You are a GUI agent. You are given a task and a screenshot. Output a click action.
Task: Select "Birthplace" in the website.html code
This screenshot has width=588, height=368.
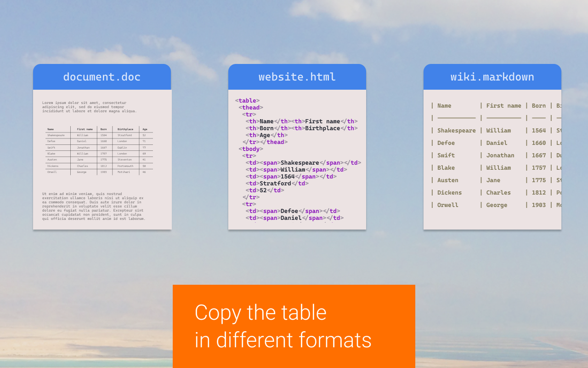point(322,128)
